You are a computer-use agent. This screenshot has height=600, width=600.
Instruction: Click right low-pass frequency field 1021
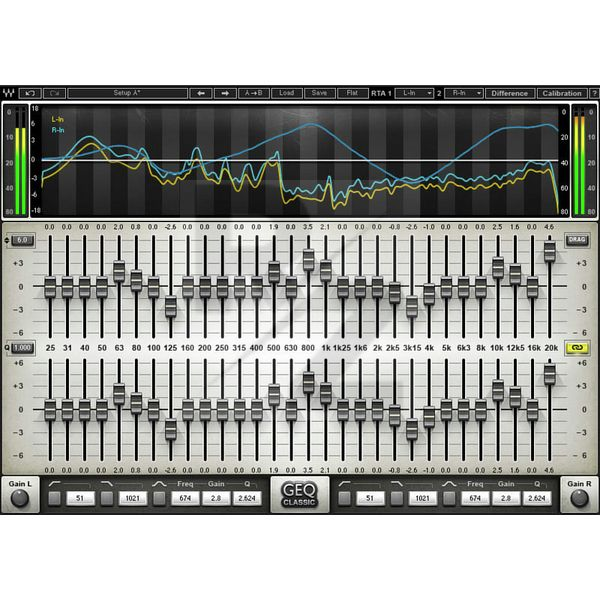tap(422, 498)
